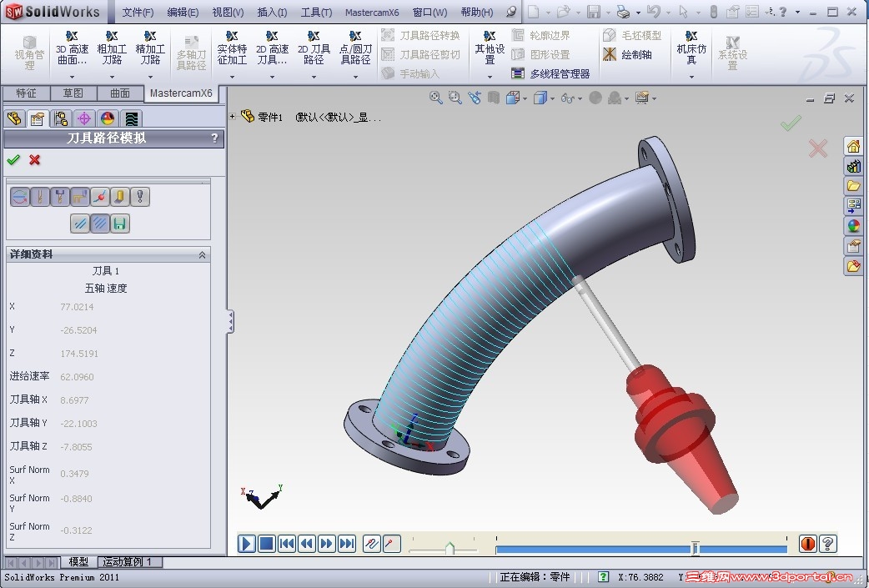Open the MastercamX6 menu

[372, 12]
